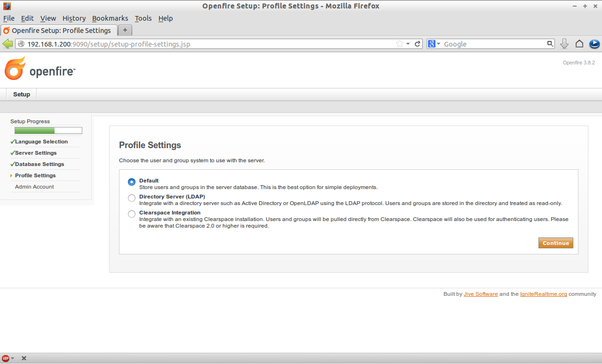Image resolution: width=602 pixels, height=364 pixels.
Task: Click the Adblock Plus status bar icon
Action: click(x=6, y=358)
